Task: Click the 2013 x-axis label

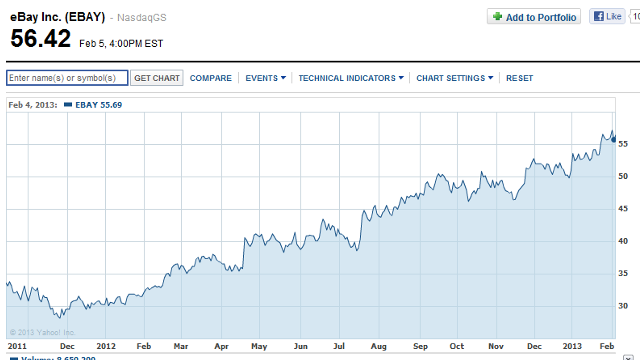Action: (572, 346)
